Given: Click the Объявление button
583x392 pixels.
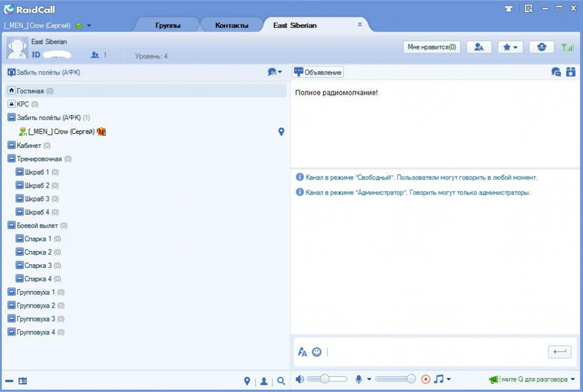Looking at the screenshot, I should coord(318,72).
